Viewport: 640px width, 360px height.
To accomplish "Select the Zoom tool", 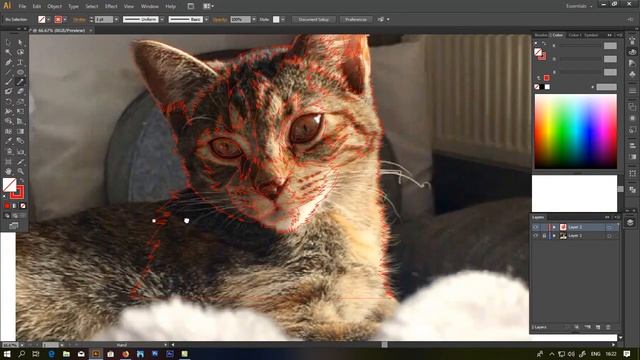I will (20, 171).
